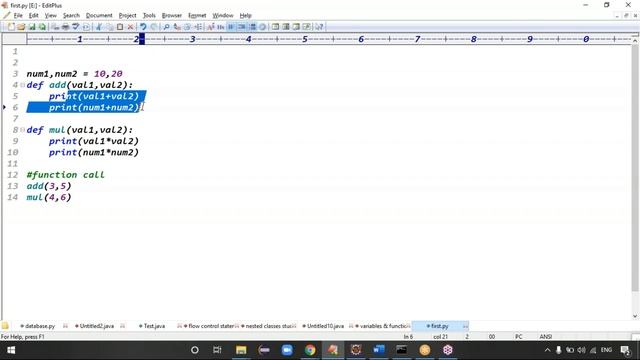Image resolution: width=640 pixels, height=360 pixels.
Task: Undo last edit via toolbar
Action: point(143,27)
